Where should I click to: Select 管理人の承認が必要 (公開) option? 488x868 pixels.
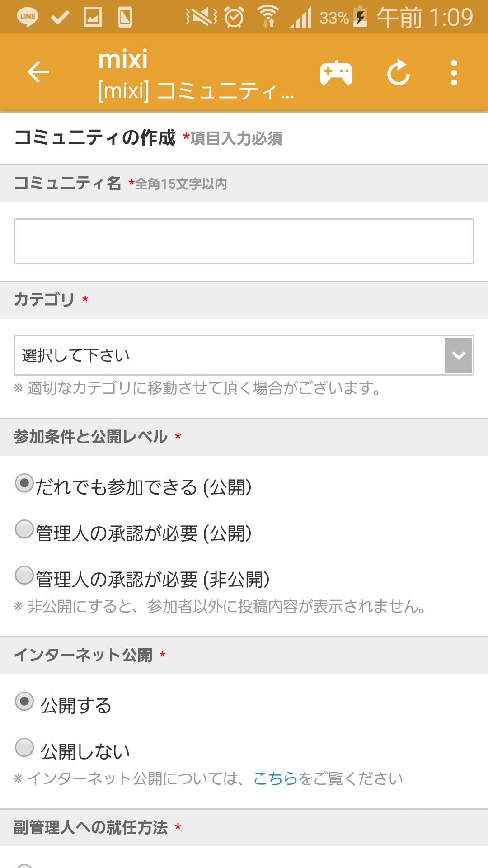24,529
